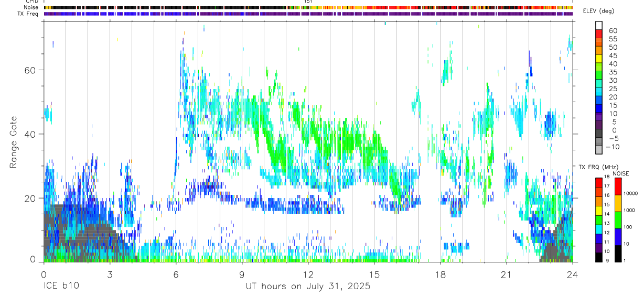Click the TX Freq time strip above the plot
Viewport: 644px width, 297px height.
tap(308, 14)
